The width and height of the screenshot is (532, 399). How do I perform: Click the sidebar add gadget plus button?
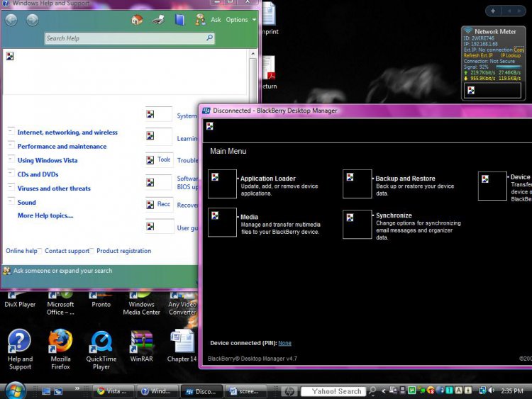tap(493, 11)
